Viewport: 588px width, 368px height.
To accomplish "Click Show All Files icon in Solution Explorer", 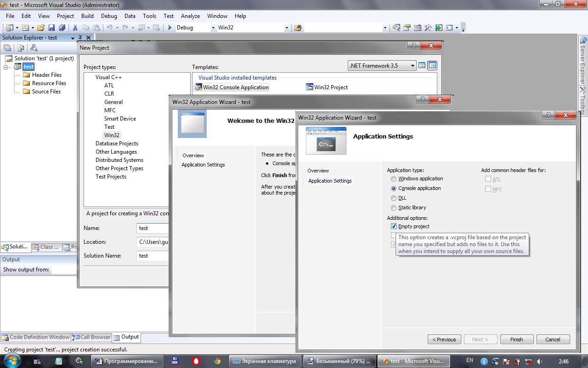I will 21,48.
